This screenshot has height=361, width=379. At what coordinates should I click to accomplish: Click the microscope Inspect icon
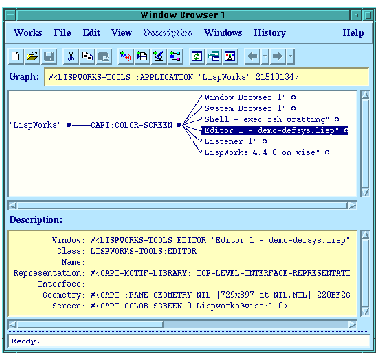point(159,56)
